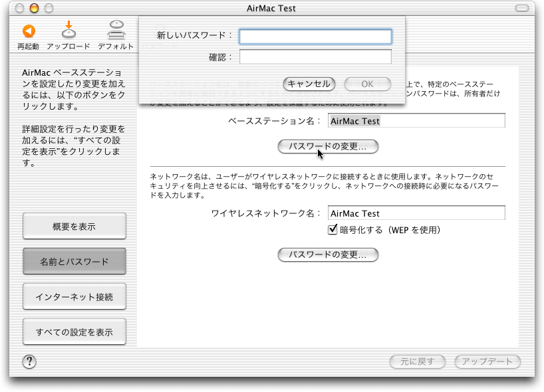Screen dimensions: 544x392
Task: Open help with the question mark button
Action: pos(29,361)
